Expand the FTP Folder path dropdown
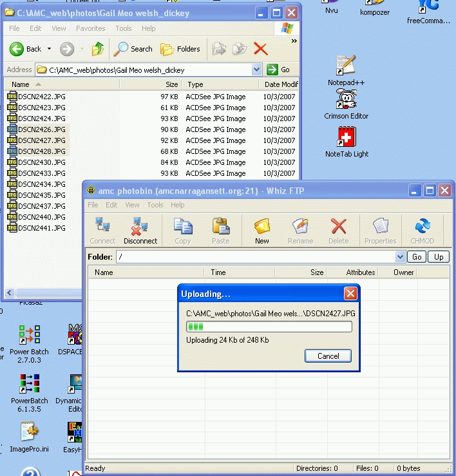The image size is (456, 476). (399, 257)
